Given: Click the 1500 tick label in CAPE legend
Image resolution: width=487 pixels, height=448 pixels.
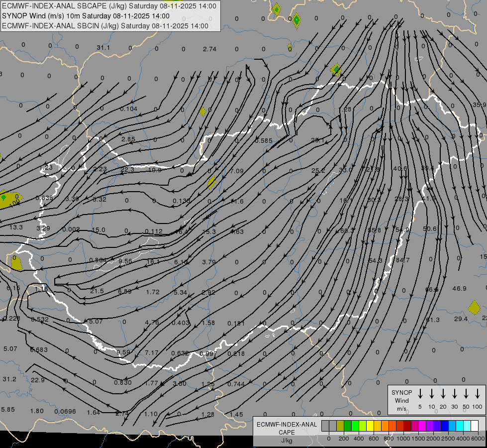Looking at the screenshot, I should point(418,439).
